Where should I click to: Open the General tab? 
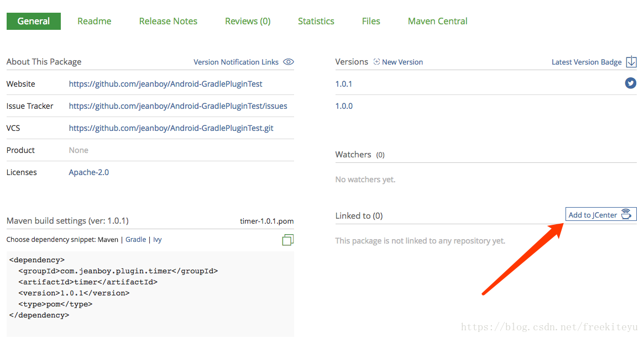34,21
